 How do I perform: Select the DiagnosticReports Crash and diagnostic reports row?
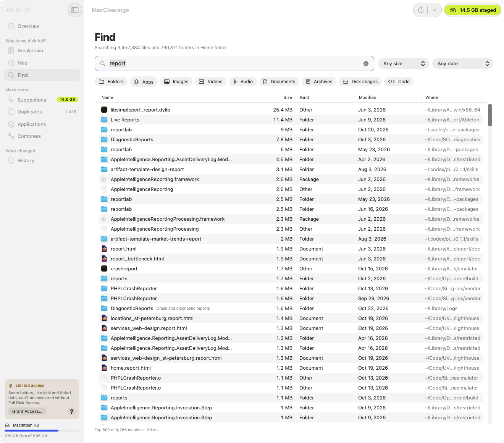click(291, 309)
